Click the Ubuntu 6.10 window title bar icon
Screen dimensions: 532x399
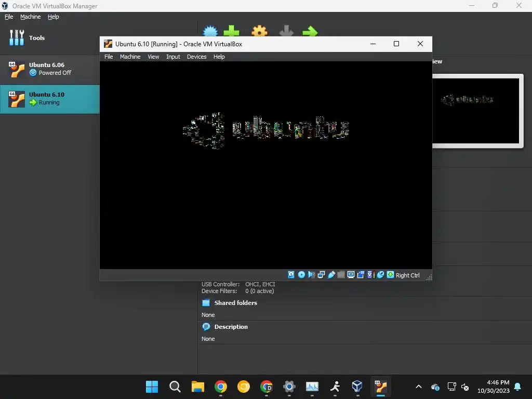pos(108,44)
